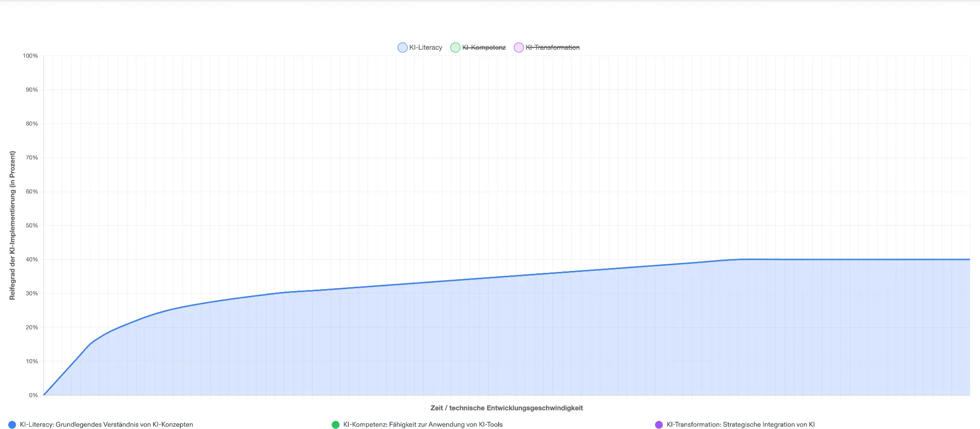This screenshot has height=429, width=980.
Task: Click the 40% y-axis tick label
Action: coord(32,260)
